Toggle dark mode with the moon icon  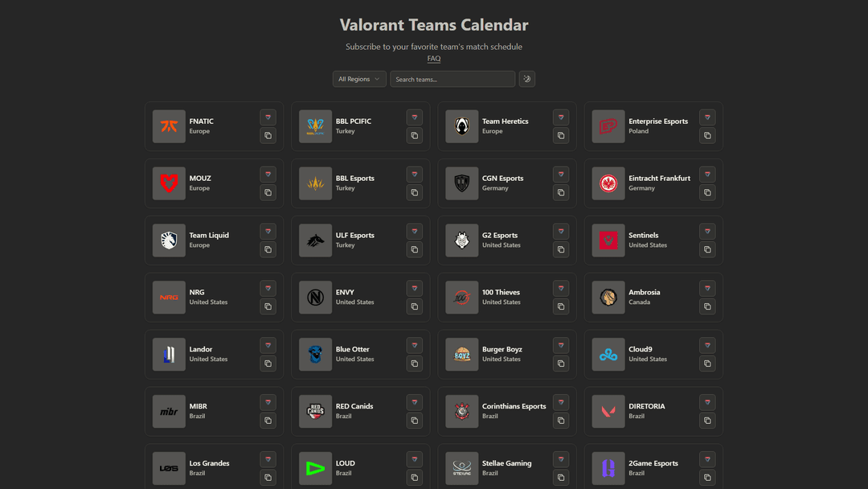(526, 79)
